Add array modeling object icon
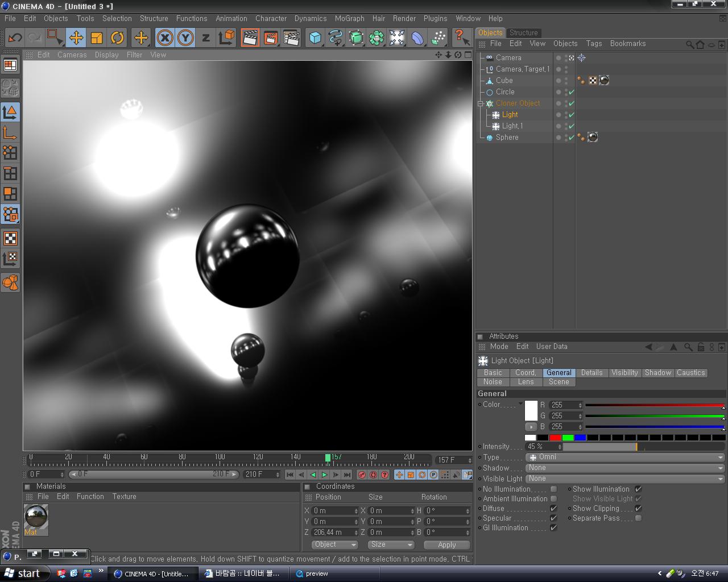728x582 pixels. (377, 38)
